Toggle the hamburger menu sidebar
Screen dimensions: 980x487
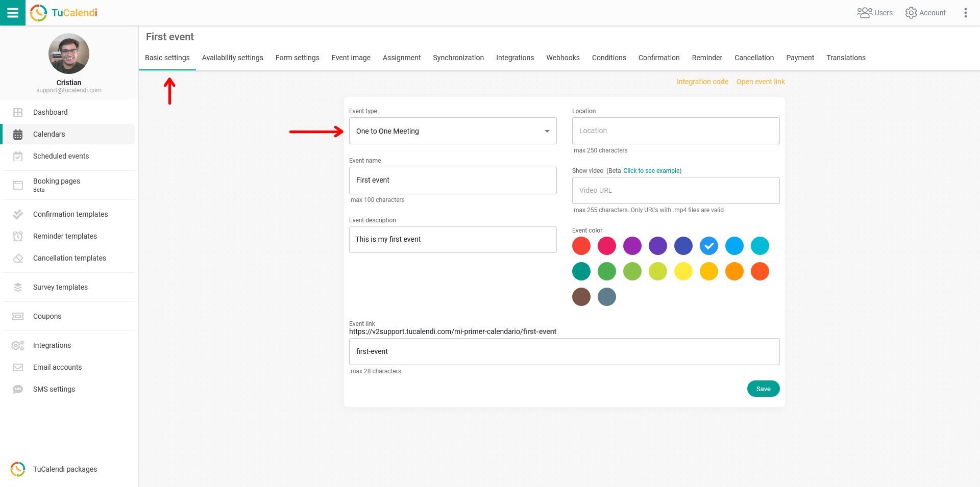coord(13,13)
